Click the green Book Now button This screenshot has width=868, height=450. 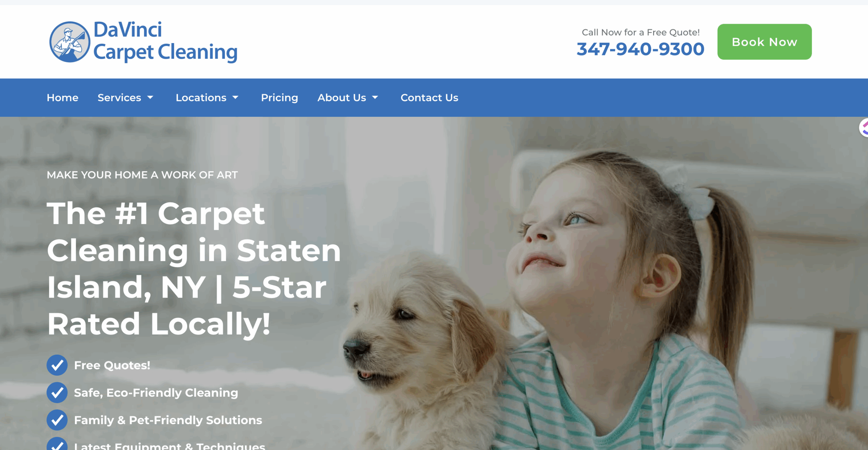point(765,42)
